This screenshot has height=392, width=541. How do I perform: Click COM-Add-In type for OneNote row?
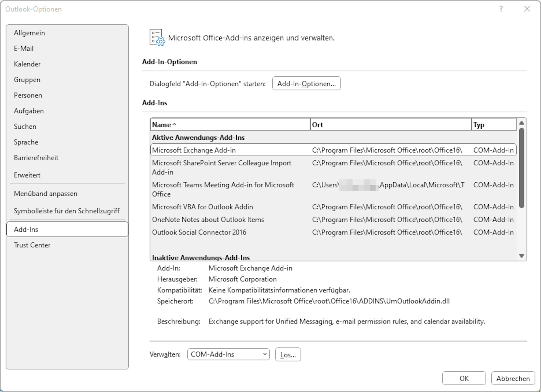(x=494, y=220)
